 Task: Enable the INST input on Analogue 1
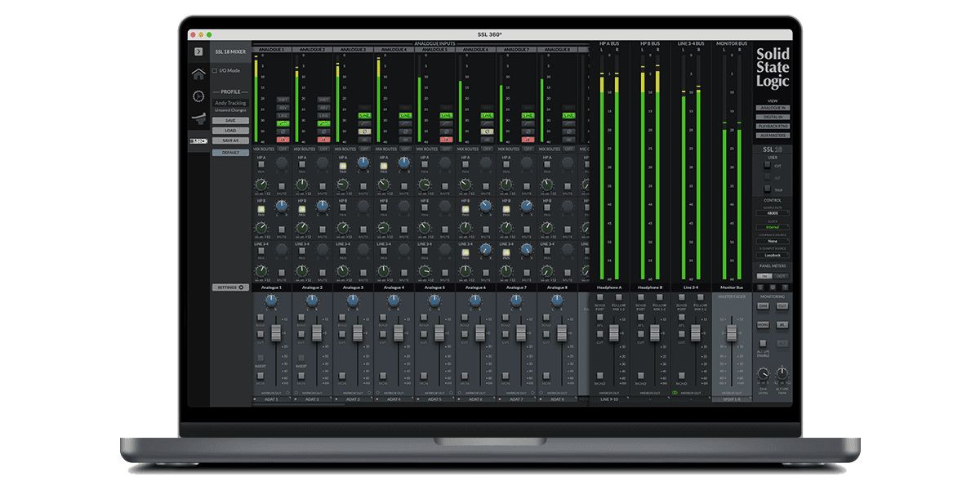coord(283,100)
